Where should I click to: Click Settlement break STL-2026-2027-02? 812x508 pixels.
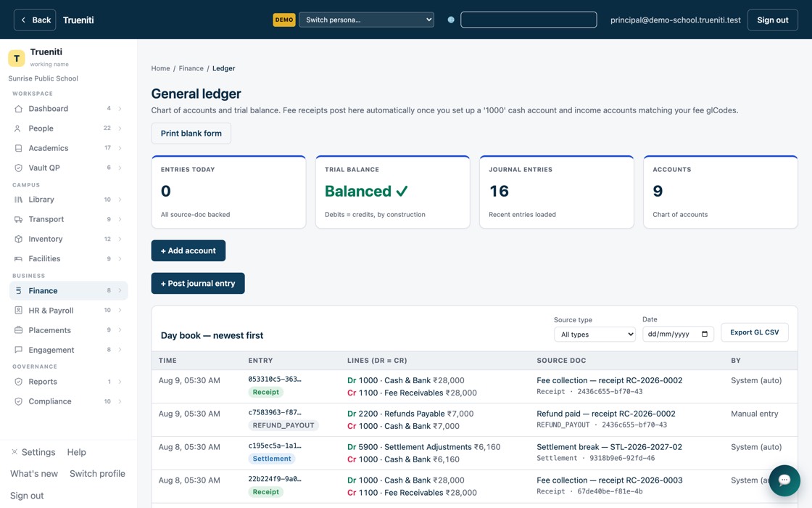coord(609,447)
